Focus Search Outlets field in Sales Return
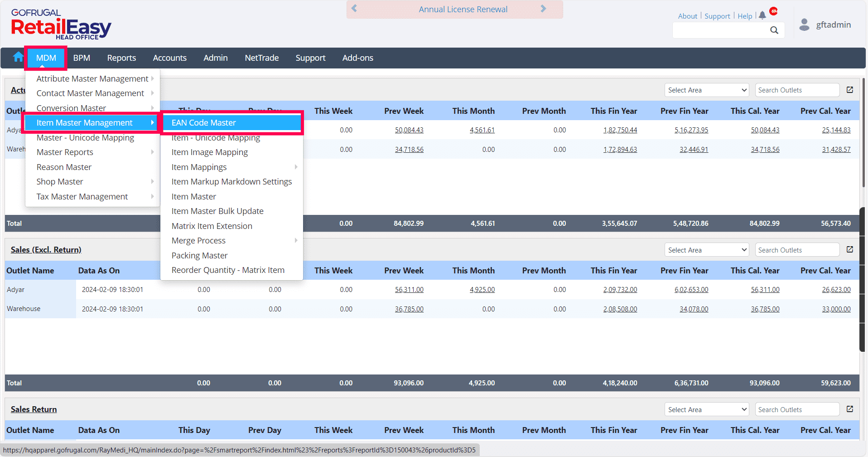 point(797,409)
